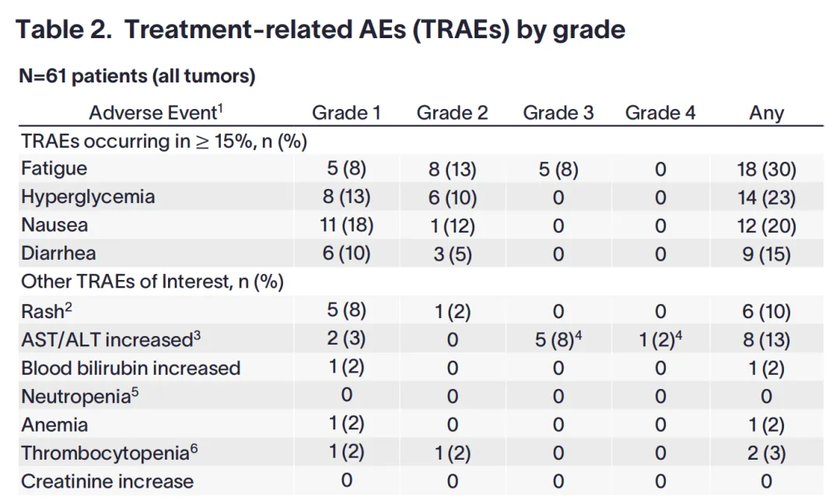Select the Fatigue row label
The height and width of the screenshot is (504, 840).
click(x=54, y=169)
